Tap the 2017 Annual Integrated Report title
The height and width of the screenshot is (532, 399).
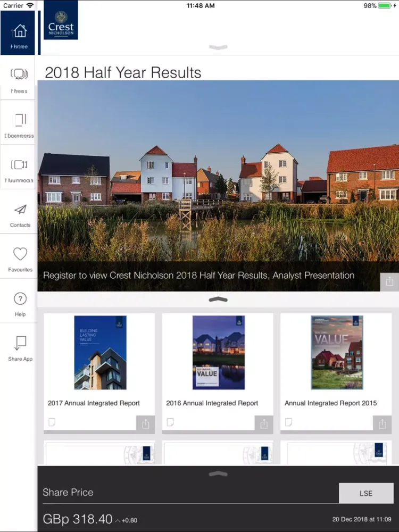pos(94,403)
